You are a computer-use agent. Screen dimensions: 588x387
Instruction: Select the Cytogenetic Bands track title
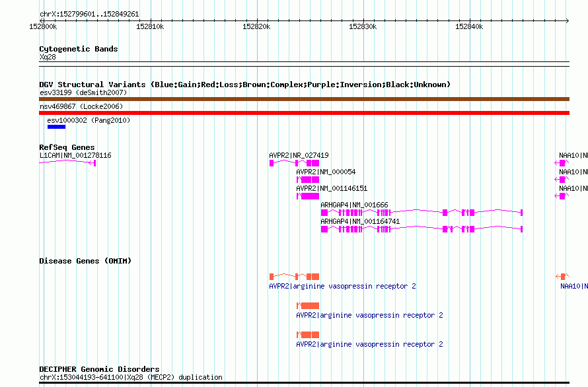coord(79,49)
